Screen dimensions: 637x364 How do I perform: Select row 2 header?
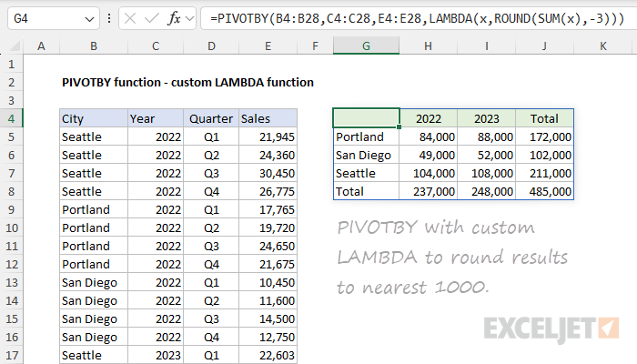pos(11,82)
